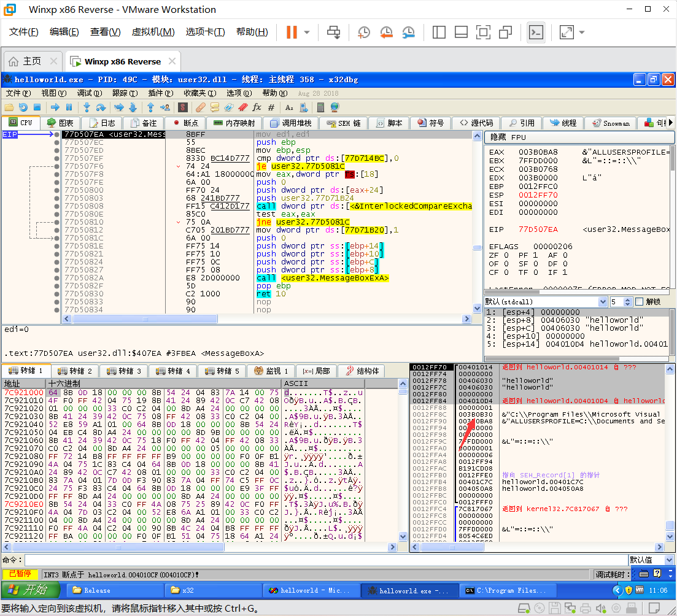Select the 主页 VMware home tab

pyautogui.click(x=33, y=61)
